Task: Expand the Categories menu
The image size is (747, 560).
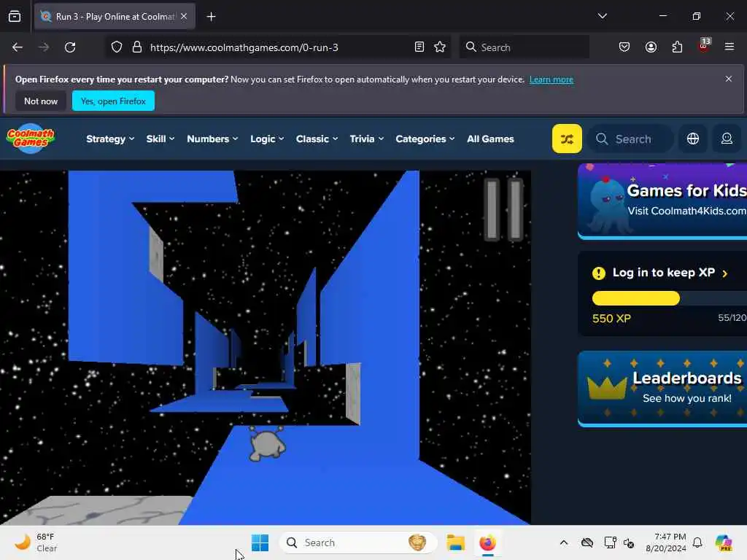Action: [x=425, y=139]
